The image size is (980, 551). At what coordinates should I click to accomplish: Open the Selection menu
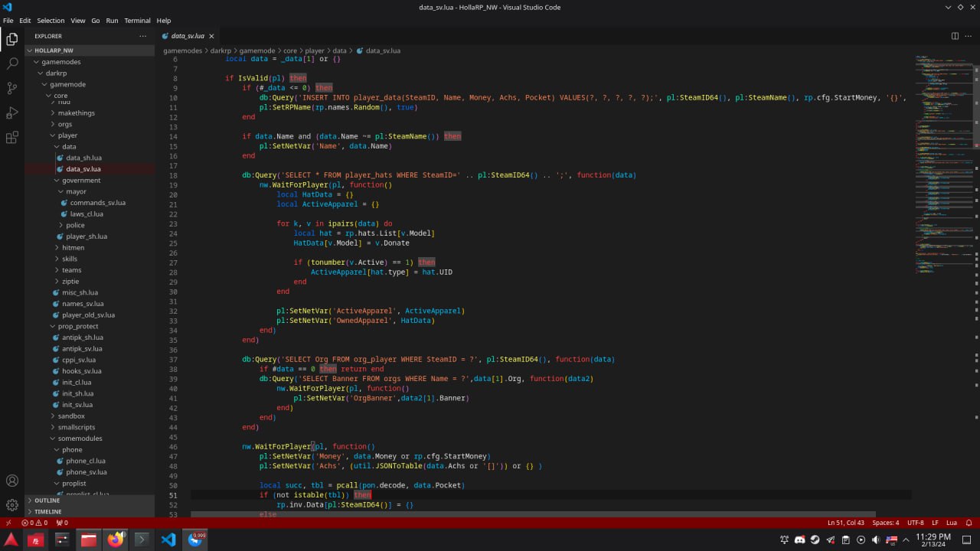[x=51, y=21]
